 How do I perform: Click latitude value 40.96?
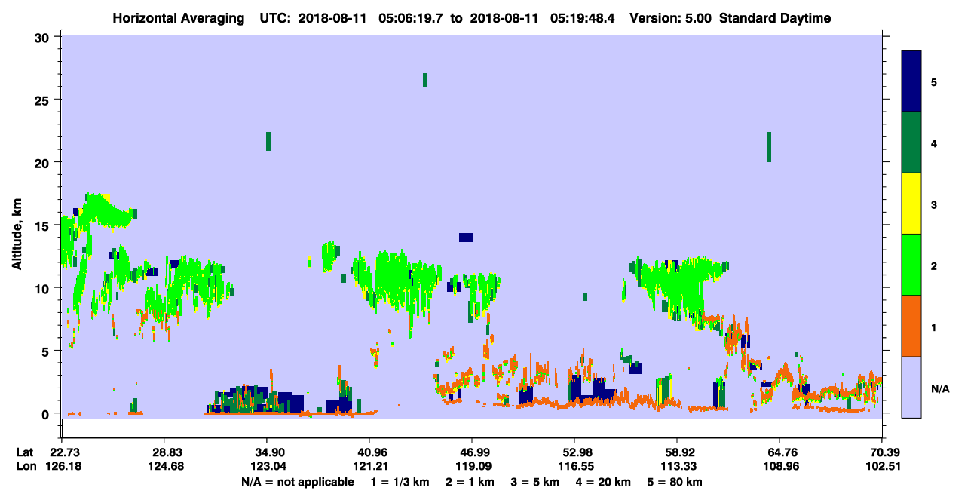coord(369,452)
